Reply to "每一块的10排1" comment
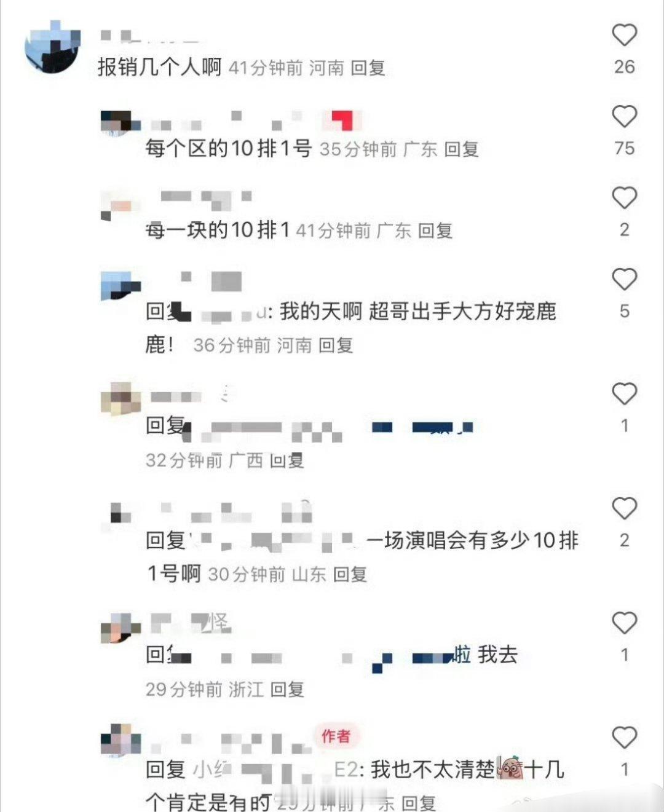This screenshot has width=664, height=812. (x=435, y=231)
